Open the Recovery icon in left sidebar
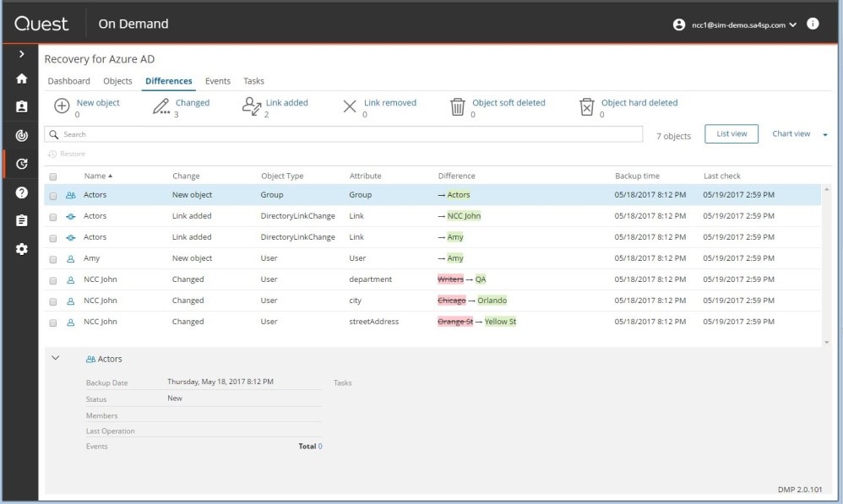Viewport: 843px width, 504px height. (22, 164)
